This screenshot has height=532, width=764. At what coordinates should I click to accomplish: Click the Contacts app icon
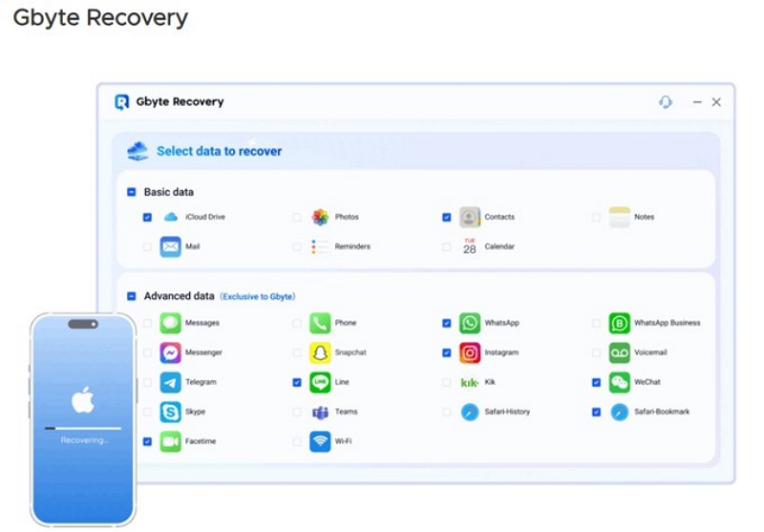[470, 217]
